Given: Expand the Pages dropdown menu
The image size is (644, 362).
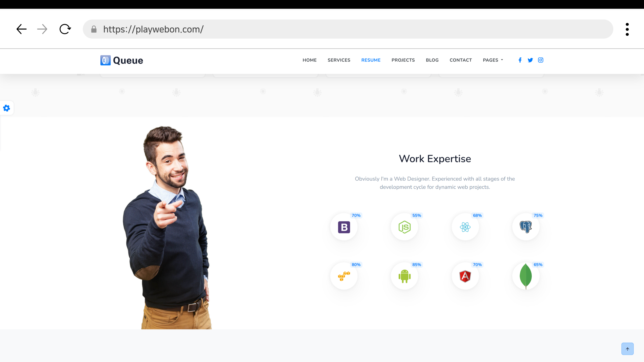Looking at the screenshot, I should point(493,60).
